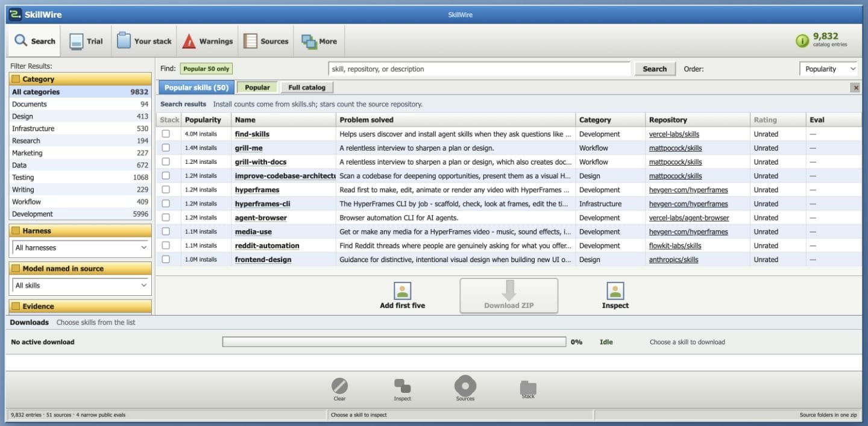This screenshot has width=868, height=426.
Task: Open the All skills model dropdown
Action: pos(81,286)
